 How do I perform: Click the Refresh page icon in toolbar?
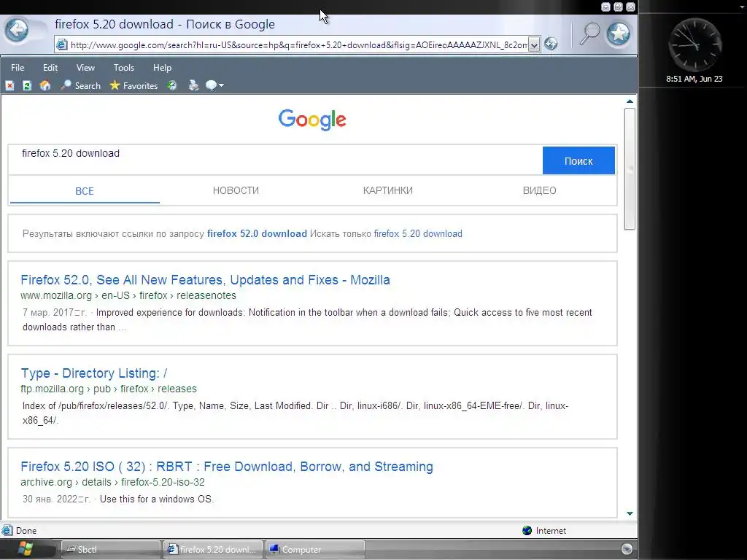coord(27,86)
